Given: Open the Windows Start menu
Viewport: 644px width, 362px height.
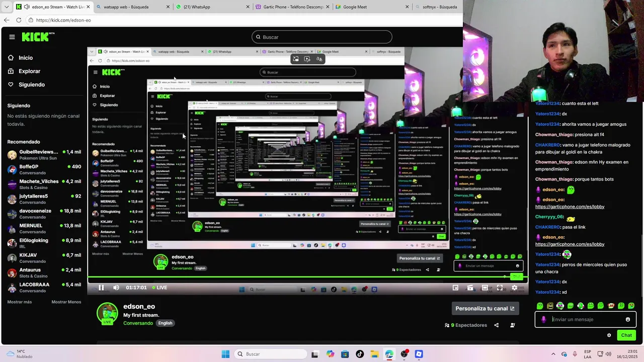Looking at the screenshot, I should tap(225, 354).
